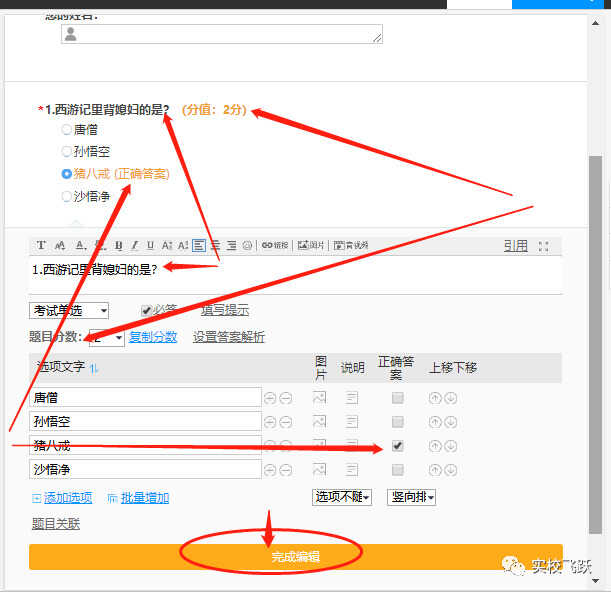Expand editor to fullscreen mode
This screenshot has width=611, height=593.
543,246
